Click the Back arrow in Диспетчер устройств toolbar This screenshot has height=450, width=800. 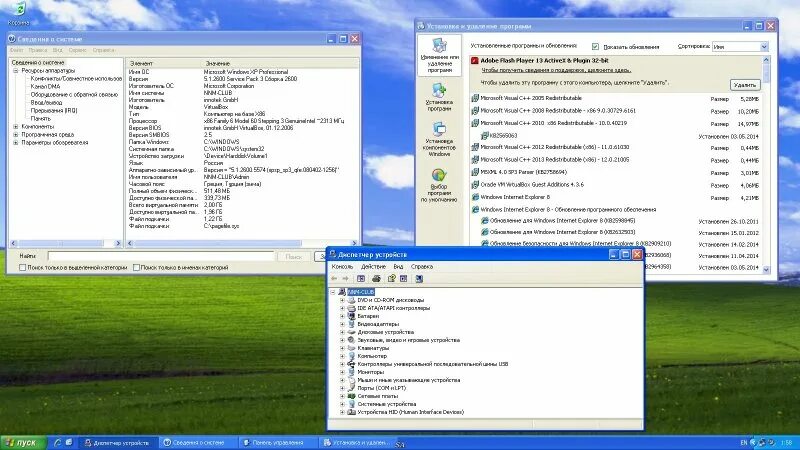pos(334,279)
